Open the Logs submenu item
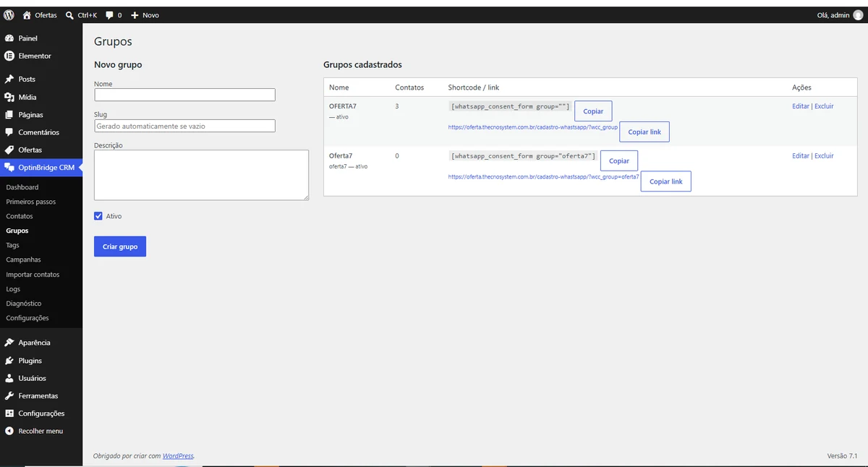 pyautogui.click(x=13, y=289)
